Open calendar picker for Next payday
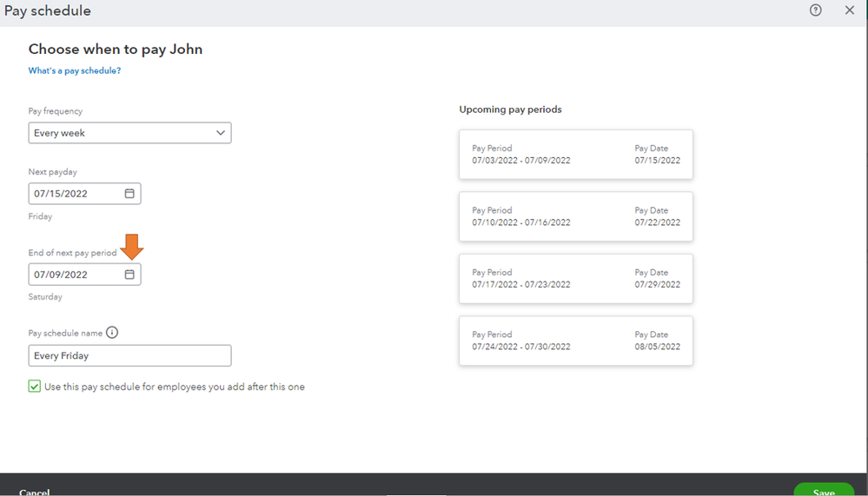868x496 pixels. (x=129, y=194)
